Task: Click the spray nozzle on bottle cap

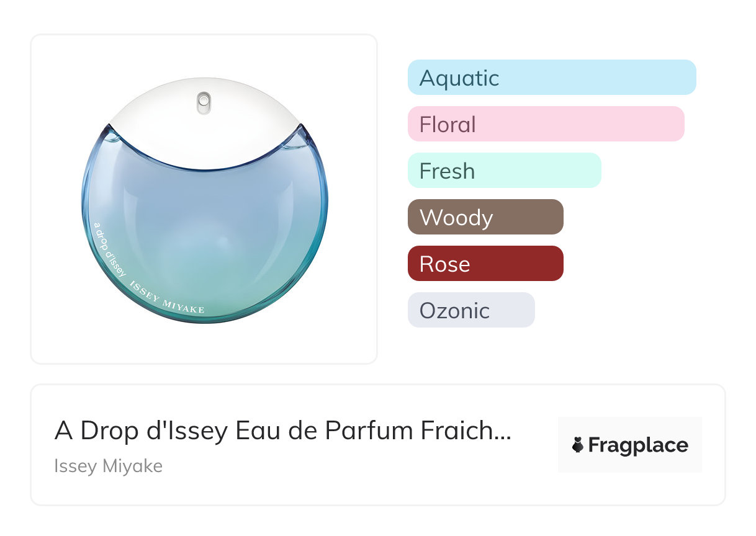Action: pos(204,103)
